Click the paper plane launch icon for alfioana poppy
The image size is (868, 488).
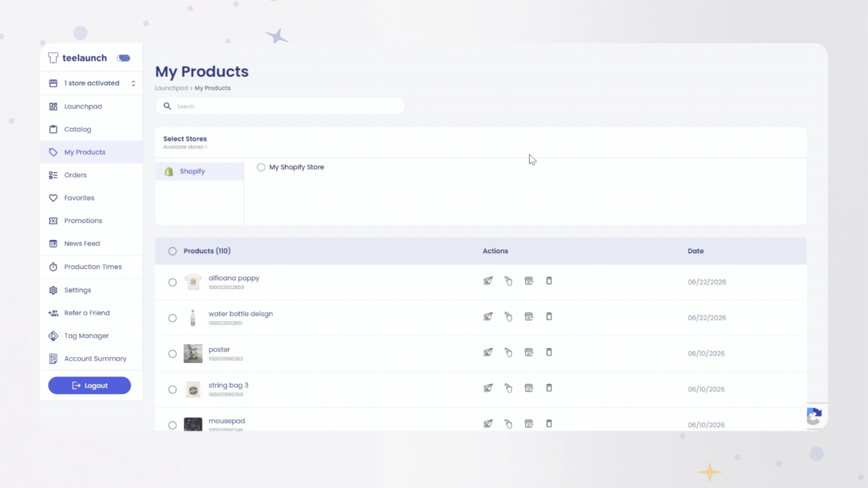(488, 281)
